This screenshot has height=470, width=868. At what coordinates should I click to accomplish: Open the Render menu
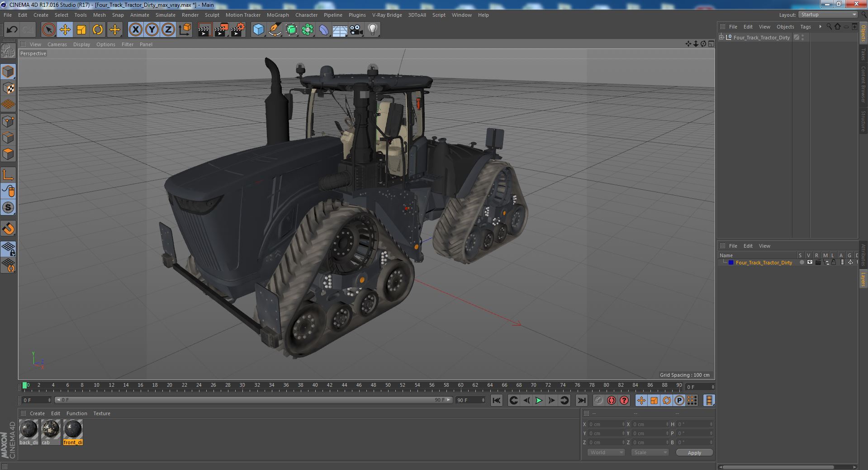click(190, 15)
